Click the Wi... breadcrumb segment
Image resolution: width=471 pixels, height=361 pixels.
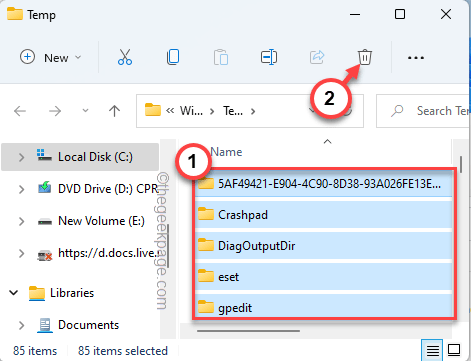[x=191, y=111]
